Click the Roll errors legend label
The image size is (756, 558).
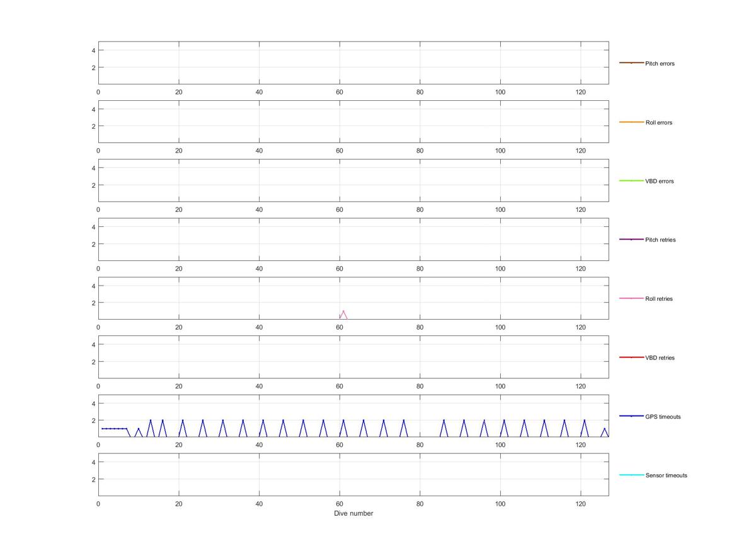pos(658,122)
